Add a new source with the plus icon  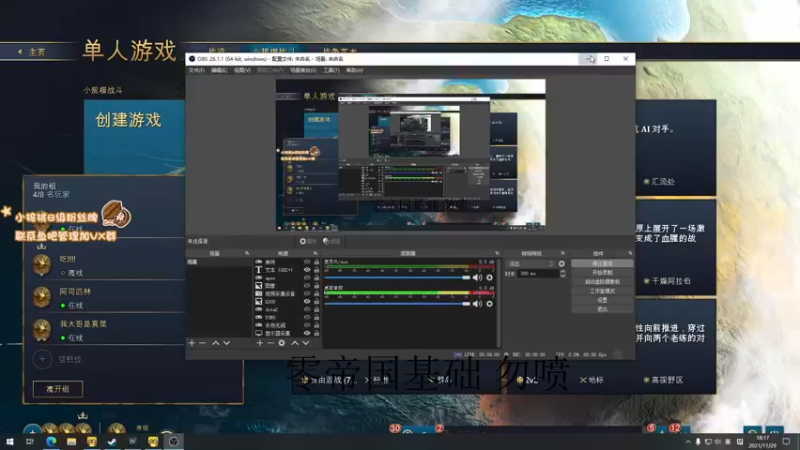tap(260, 343)
